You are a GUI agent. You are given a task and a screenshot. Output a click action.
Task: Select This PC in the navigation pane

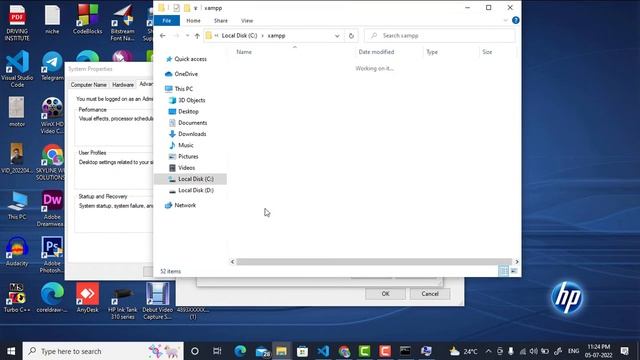tap(179, 89)
